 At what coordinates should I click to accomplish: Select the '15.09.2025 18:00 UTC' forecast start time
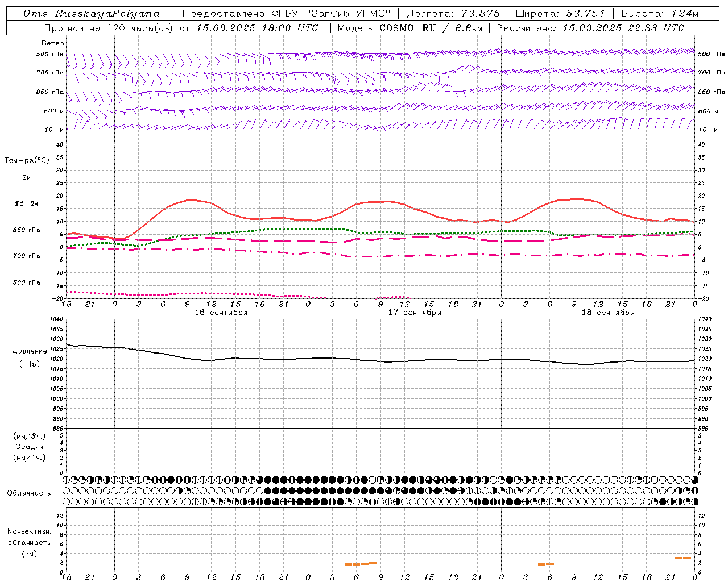tap(257, 28)
